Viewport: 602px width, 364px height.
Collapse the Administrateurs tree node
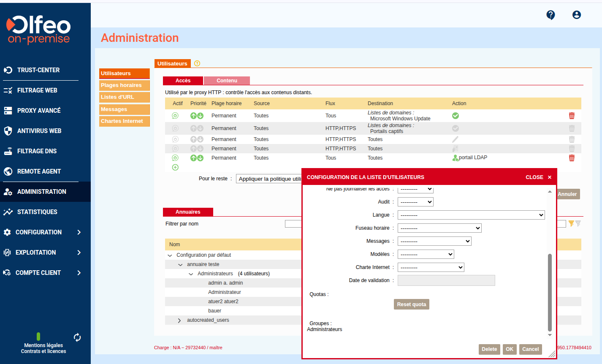191,274
